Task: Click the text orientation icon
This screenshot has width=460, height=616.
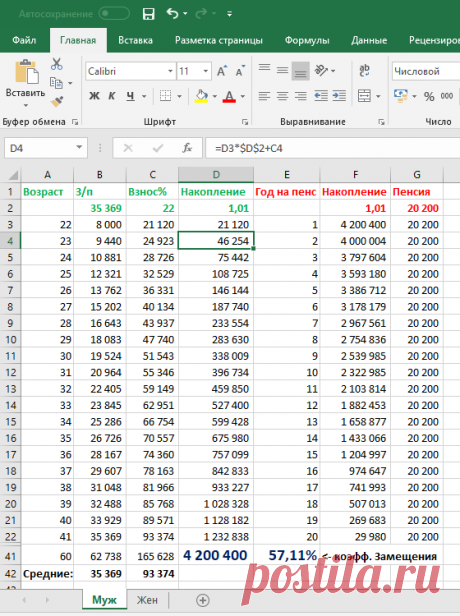Action: point(321,71)
